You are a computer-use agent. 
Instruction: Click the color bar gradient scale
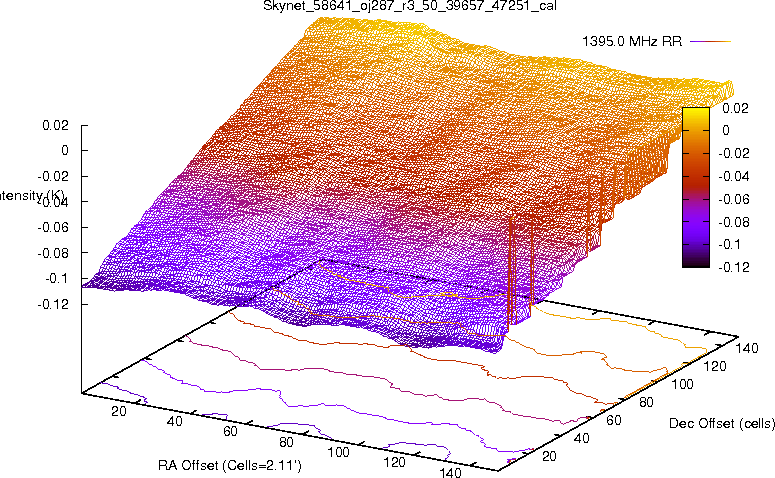695,187
